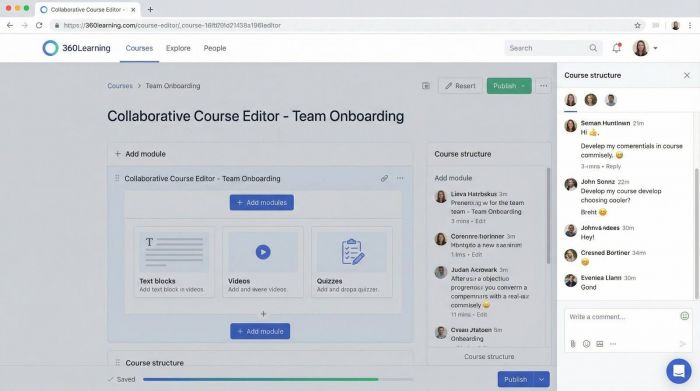Click the link icon in the module header

(x=384, y=179)
